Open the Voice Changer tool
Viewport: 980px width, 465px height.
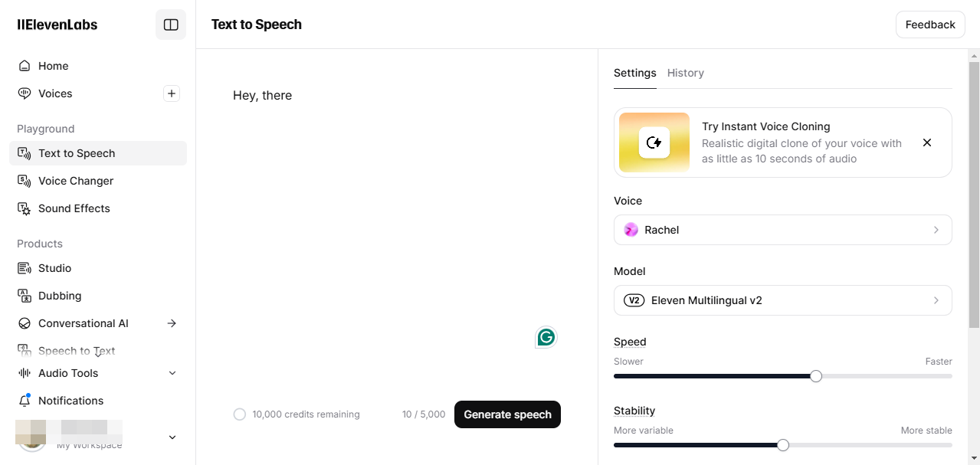75,181
